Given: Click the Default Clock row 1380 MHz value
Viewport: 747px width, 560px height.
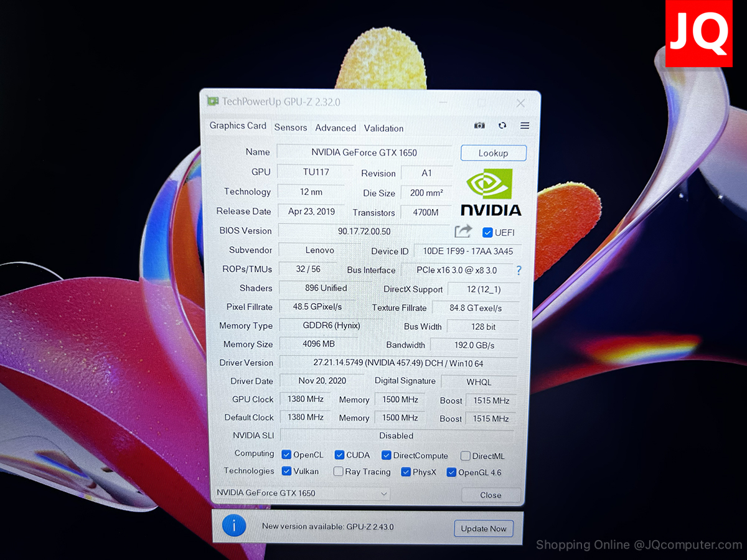Looking at the screenshot, I should coord(306,418).
